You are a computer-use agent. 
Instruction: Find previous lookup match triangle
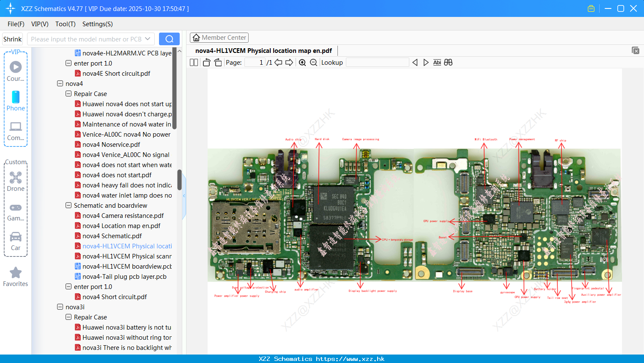415,63
